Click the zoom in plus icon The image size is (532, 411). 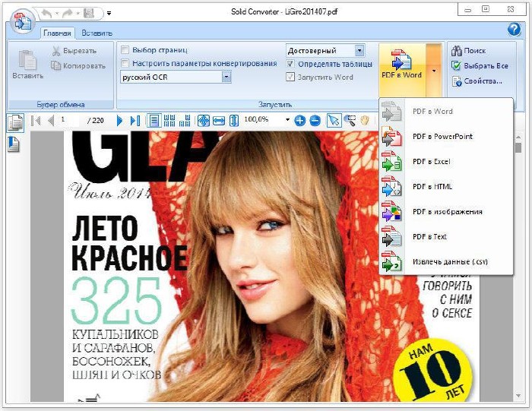[x=300, y=120]
